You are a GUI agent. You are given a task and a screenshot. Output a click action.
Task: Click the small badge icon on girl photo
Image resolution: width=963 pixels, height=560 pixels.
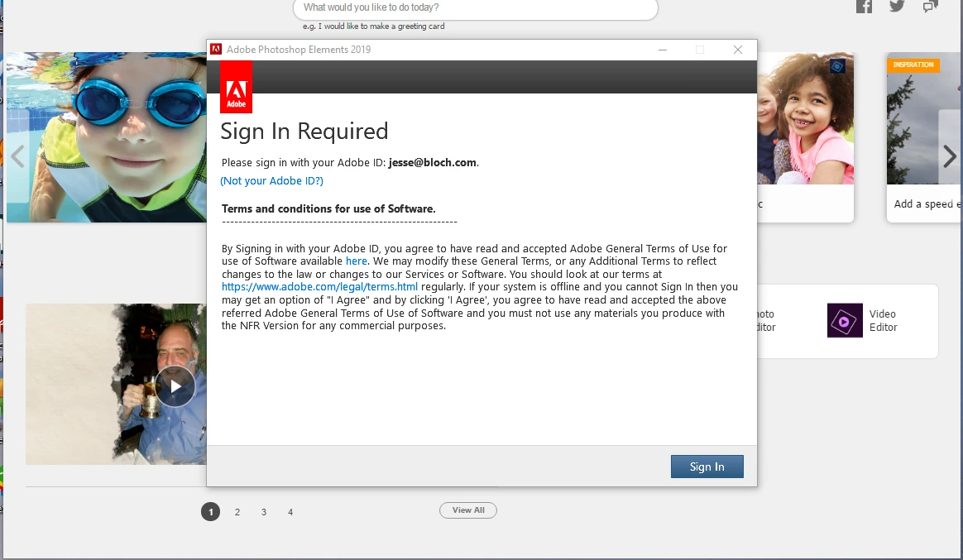point(837,65)
